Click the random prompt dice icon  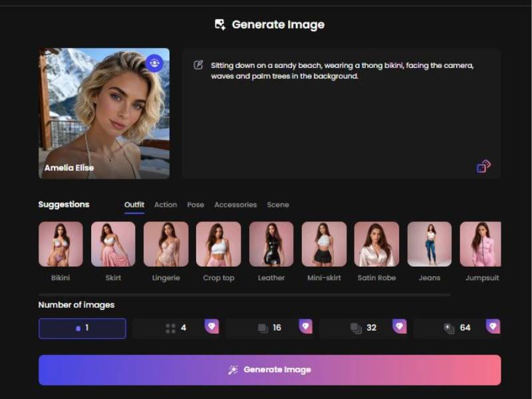coord(483,166)
